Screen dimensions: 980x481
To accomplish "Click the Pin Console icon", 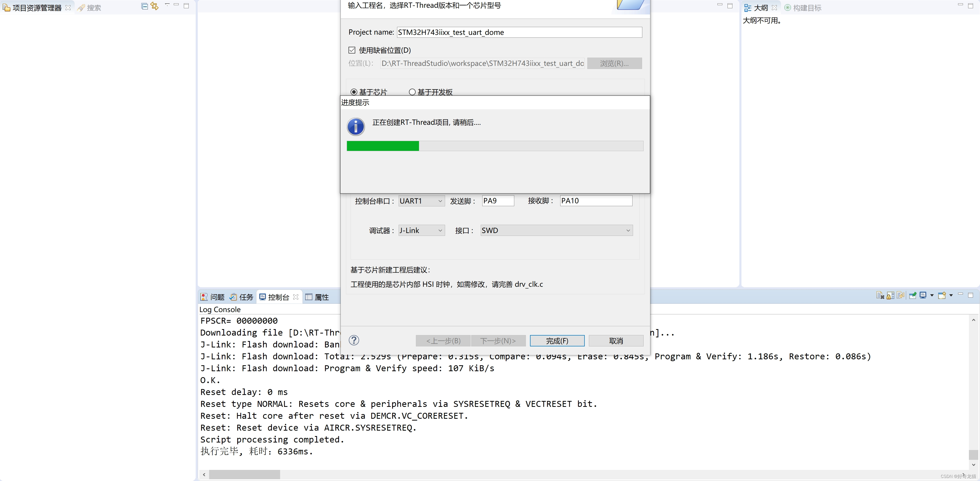I will (x=913, y=295).
